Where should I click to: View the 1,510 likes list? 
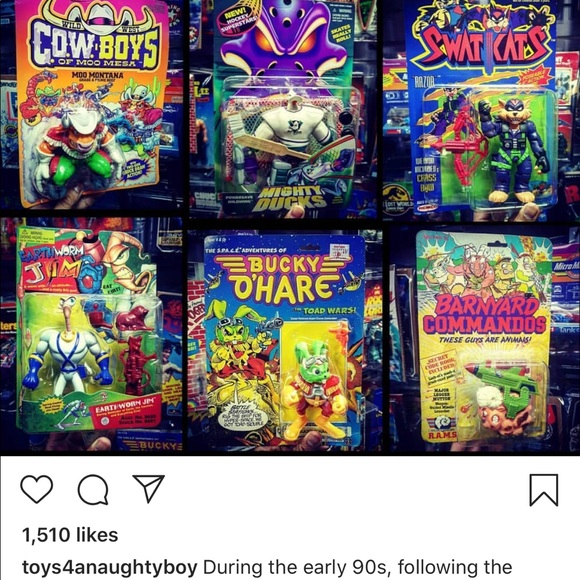click(70, 535)
